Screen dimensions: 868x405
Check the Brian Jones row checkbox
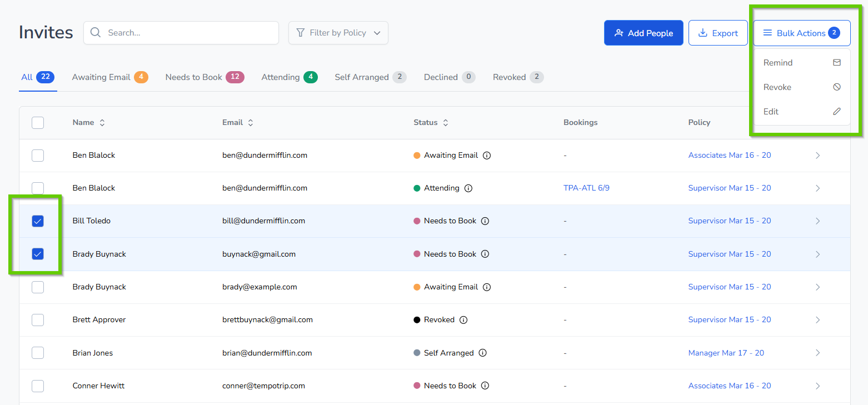(38, 353)
